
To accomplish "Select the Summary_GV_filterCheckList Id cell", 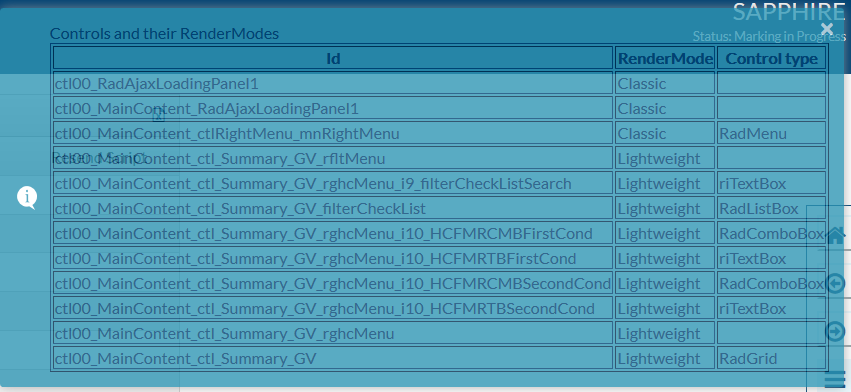I will click(333, 208).
